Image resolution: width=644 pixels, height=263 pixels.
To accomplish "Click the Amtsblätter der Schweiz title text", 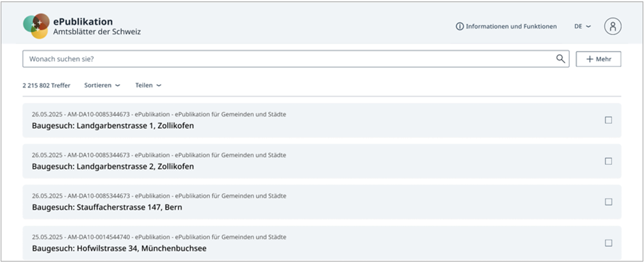I will [x=96, y=32].
